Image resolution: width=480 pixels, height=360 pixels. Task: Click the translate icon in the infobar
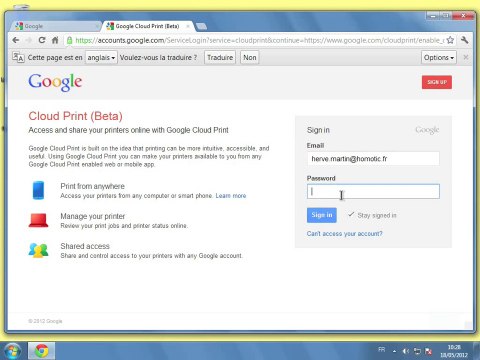[x=18, y=57]
